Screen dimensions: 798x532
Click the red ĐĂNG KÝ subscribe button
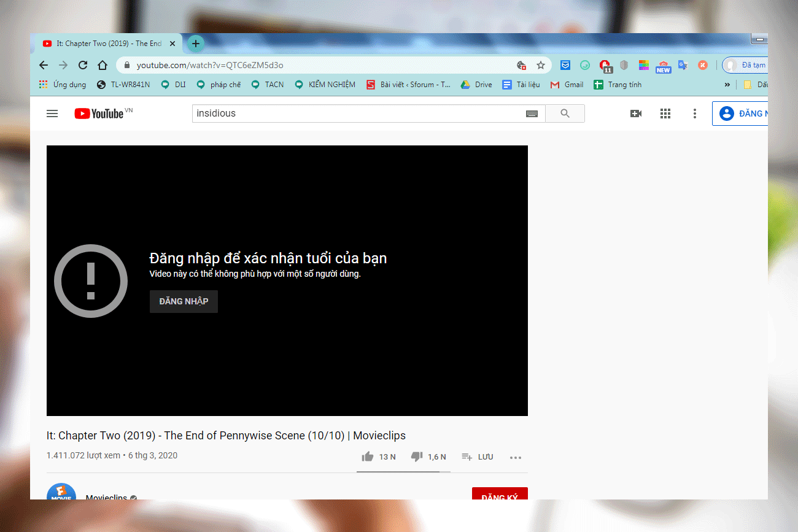pos(500,494)
